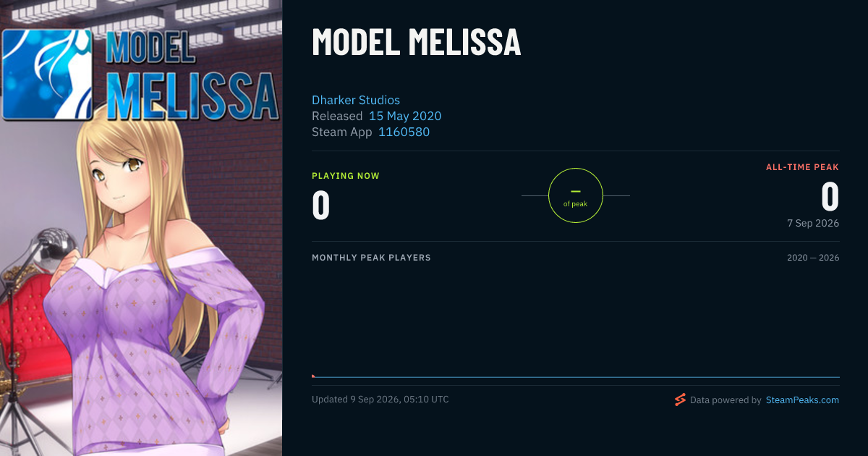Click the SteamPeaks logo icon
The width and height of the screenshot is (868, 456).
coord(680,400)
